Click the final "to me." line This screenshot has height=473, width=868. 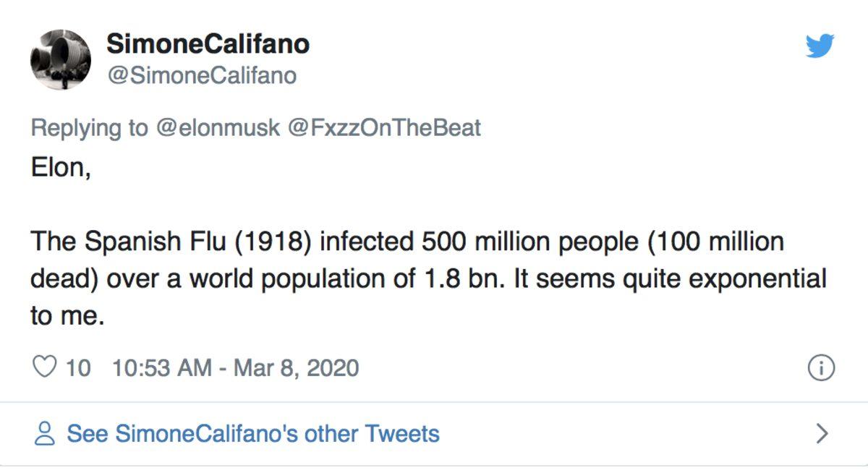click(x=67, y=316)
